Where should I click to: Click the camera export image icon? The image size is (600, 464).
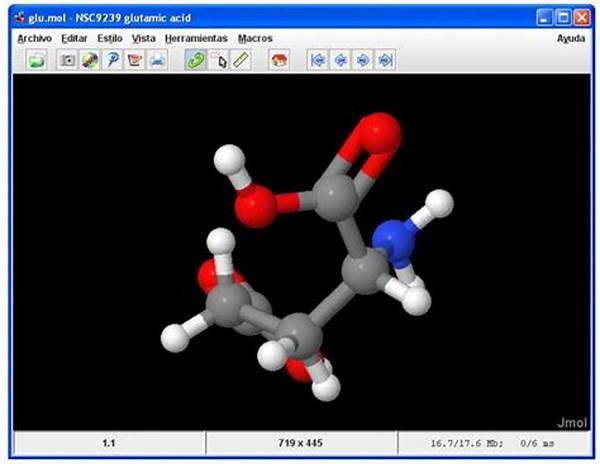[x=68, y=61]
